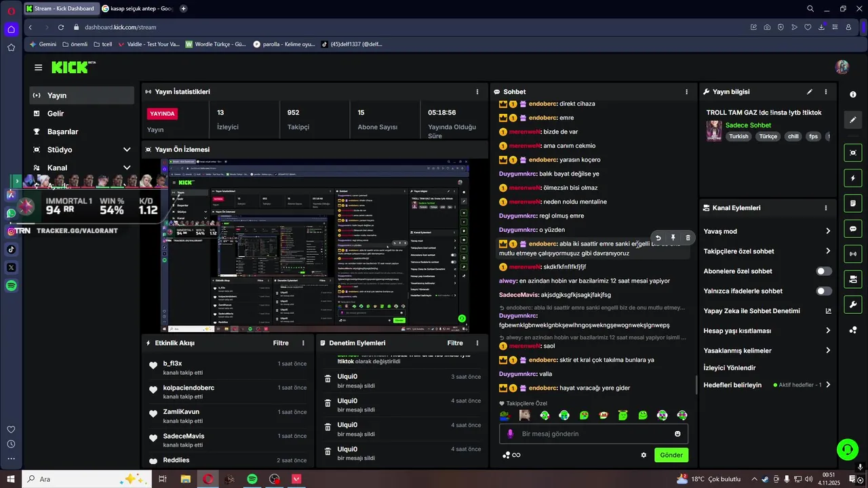Viewport: 868px width, 488px height.
Task: Open the user profile avatar menu
Action: pos(842,67)
